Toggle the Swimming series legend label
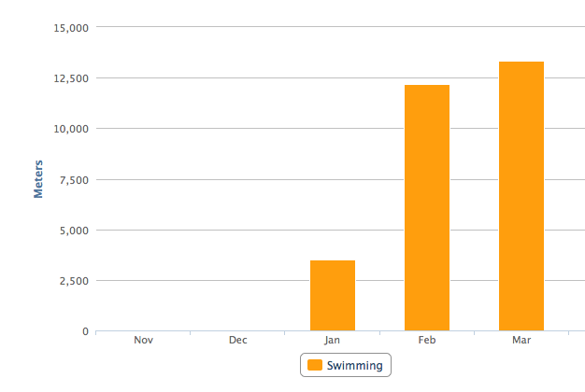This screenshot has width=585, height=392. click(355, 366)
